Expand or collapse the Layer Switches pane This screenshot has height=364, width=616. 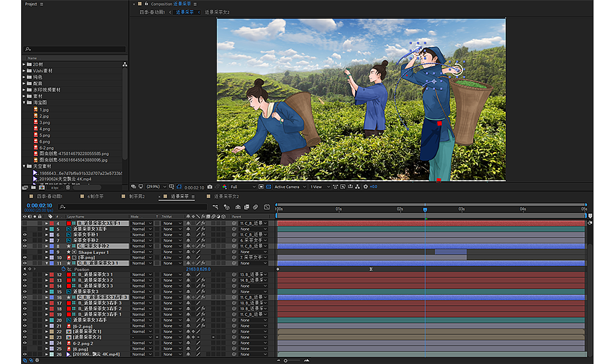click(x=25, y=360)
